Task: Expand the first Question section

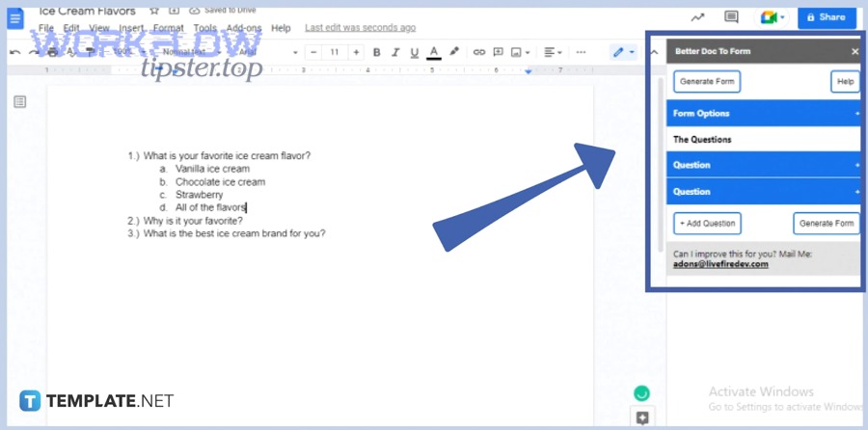Action: coord(764,165)
